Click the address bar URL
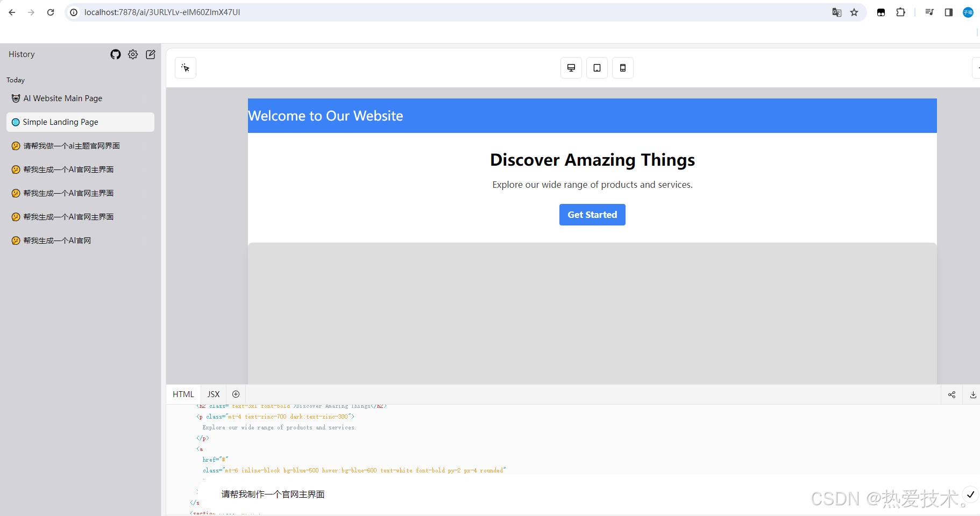This screenshot has height=516, width=980. point(162,12)
